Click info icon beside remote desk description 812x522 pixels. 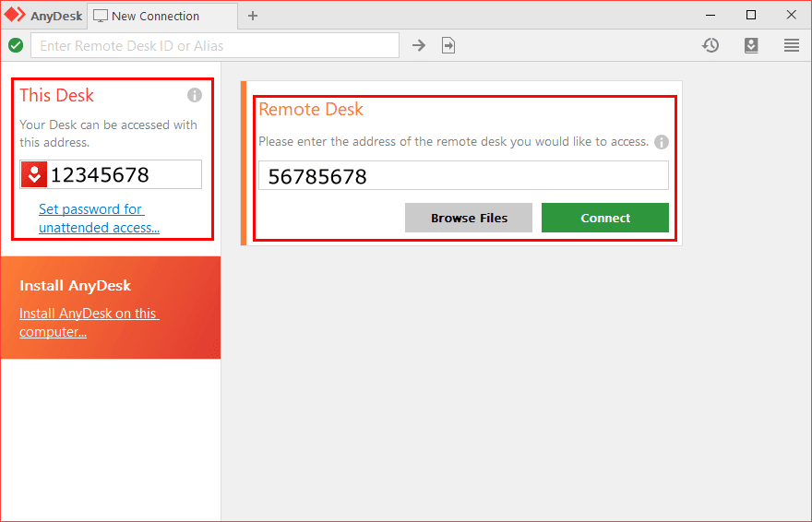click(x=662, y=142)
